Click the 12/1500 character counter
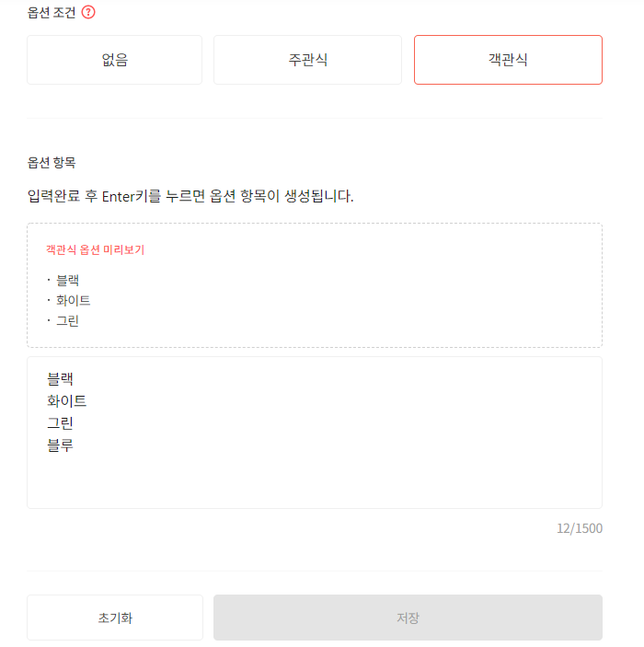 [x=580, y=528]
